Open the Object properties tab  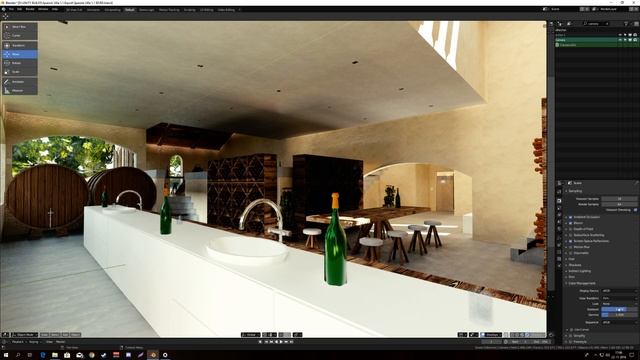(x=559, y=238)
